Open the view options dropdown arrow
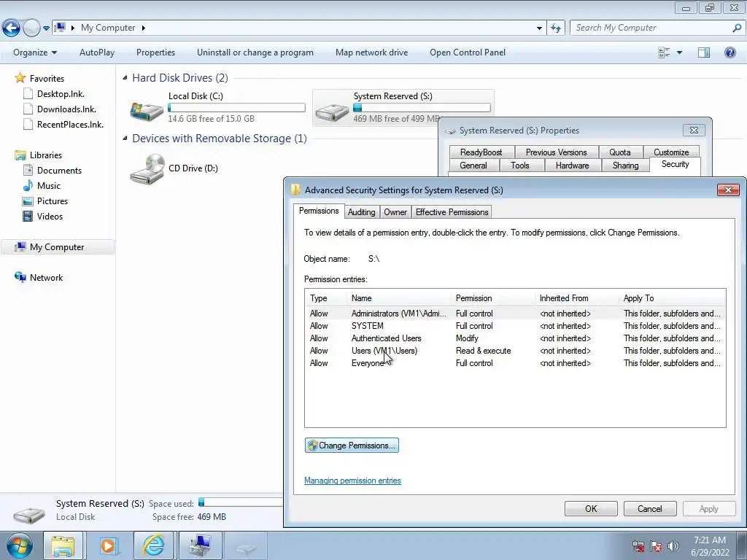Screen dimensions: 747x560 679,52
